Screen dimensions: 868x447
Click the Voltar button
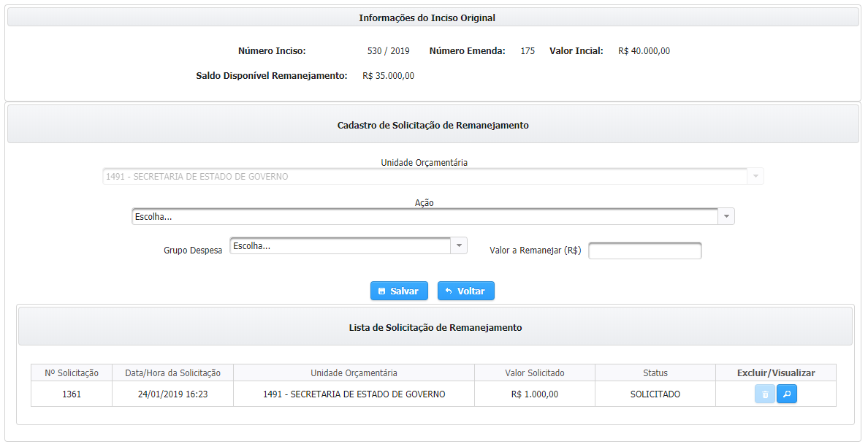[x=465, y=291]
